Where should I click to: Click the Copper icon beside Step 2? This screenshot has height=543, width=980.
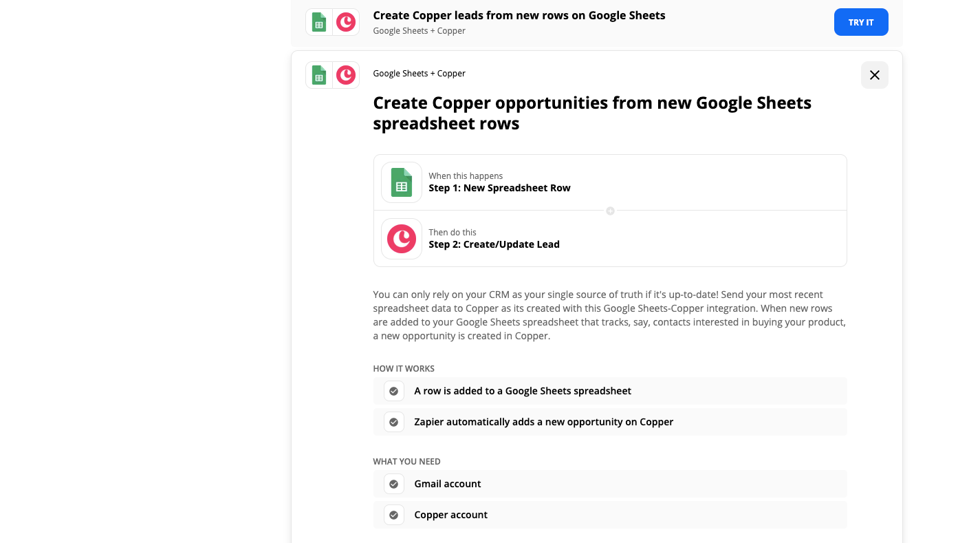[402, 239]
